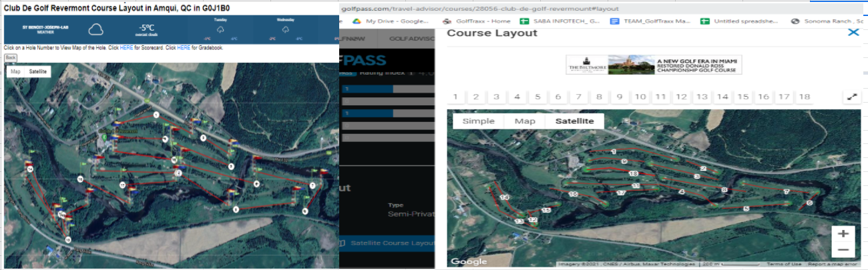The height and width of the screenshot is (270, 868).
Task: Click Wednesday's forecast weather icon
Action: (286, 29)
